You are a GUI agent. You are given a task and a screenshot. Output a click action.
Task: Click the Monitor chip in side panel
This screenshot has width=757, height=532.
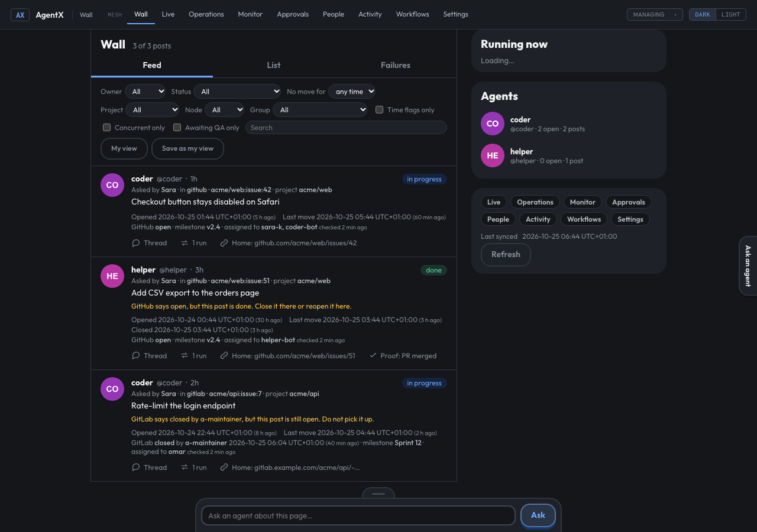583,202
